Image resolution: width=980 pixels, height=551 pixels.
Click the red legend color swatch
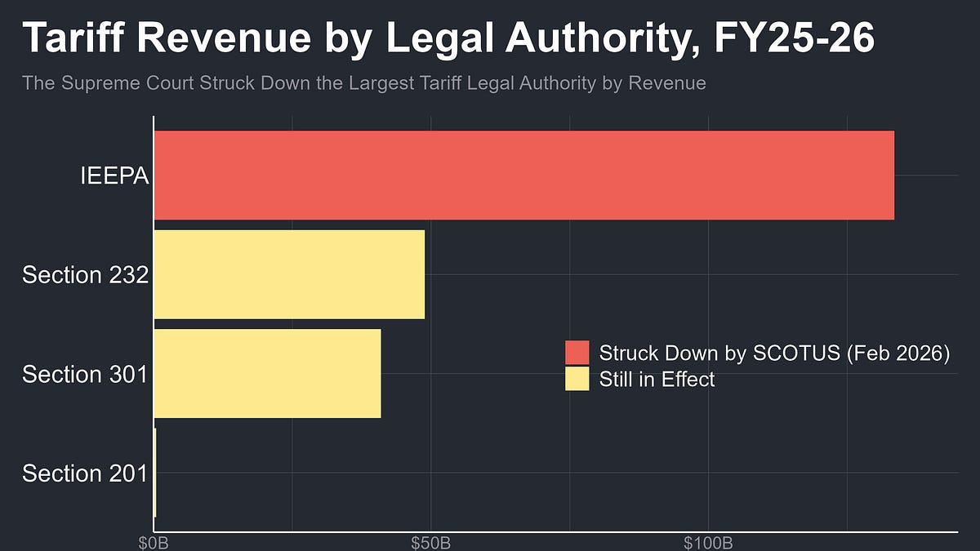click(577, 353)
